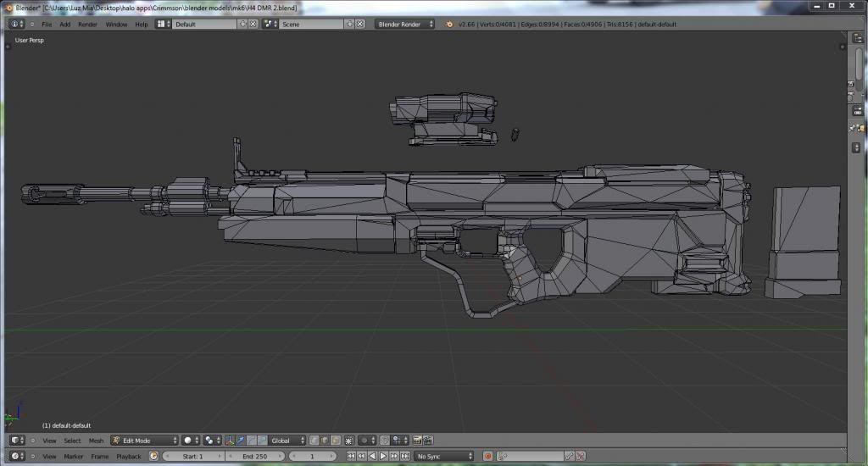Collapse the 3D view header menus

[x=33, y=441]
